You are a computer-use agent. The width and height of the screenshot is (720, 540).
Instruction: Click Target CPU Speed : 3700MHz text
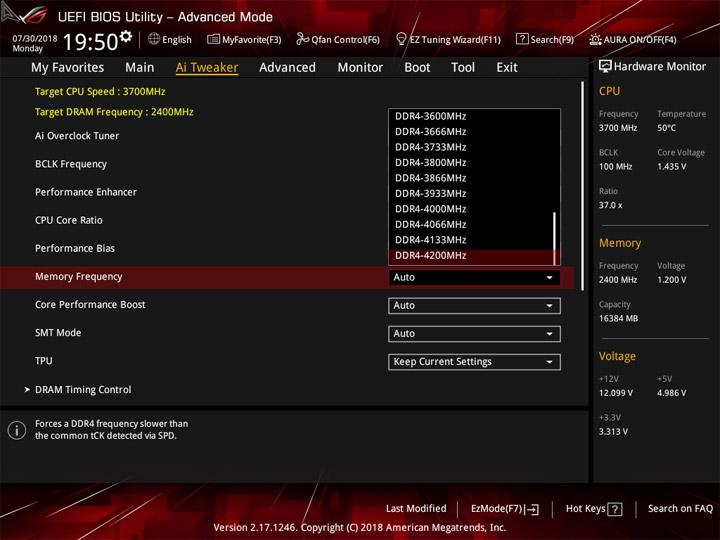(100, 91)
